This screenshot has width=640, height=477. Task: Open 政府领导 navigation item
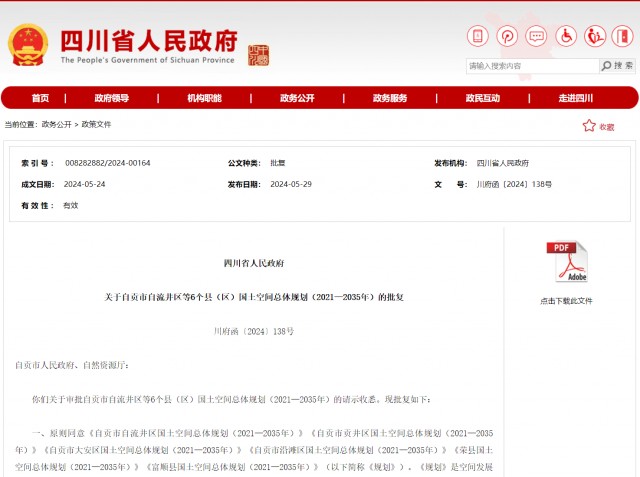pyautogui.click(x=112, y=98)
